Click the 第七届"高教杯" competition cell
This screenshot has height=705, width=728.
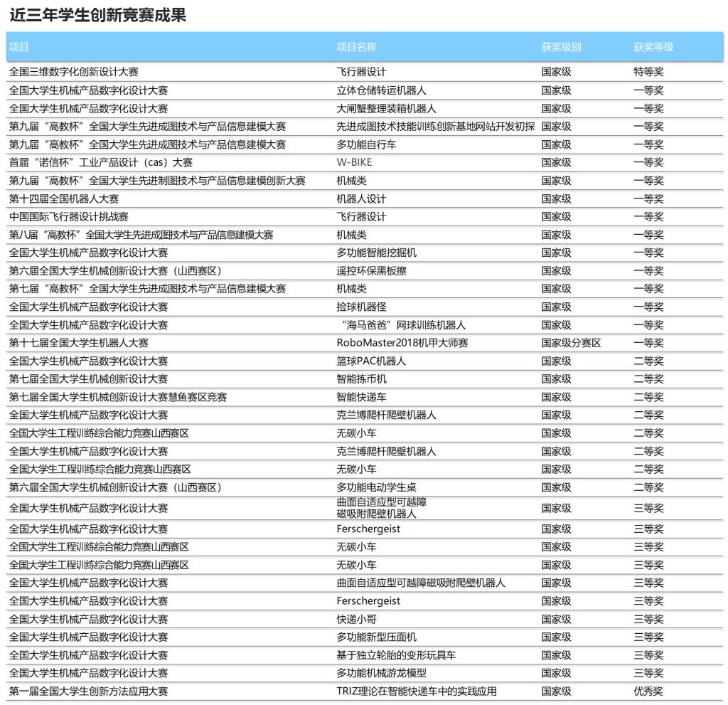coord(148,289)
